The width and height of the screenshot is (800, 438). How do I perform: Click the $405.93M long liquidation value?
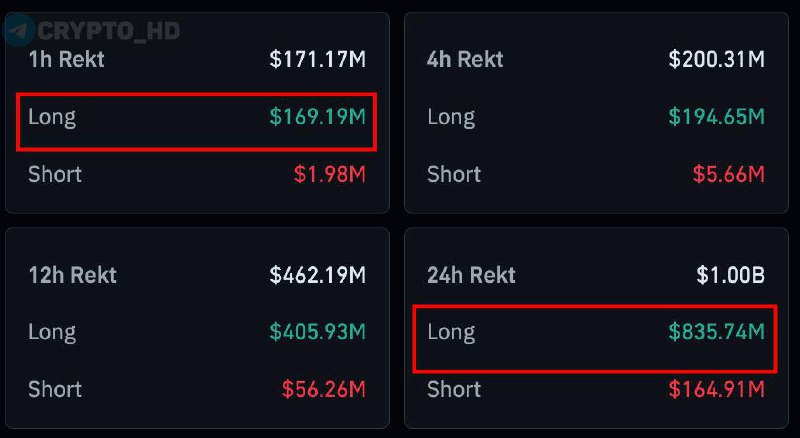point(317,332)
